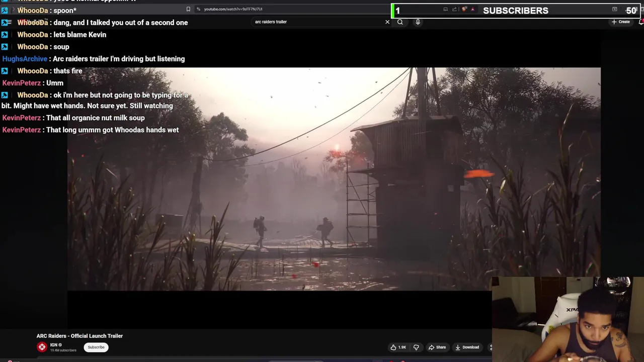The width and height of the screenshot is (644, 362).
Task: Open site info icon beside the URL
Action: coord(198,9)
